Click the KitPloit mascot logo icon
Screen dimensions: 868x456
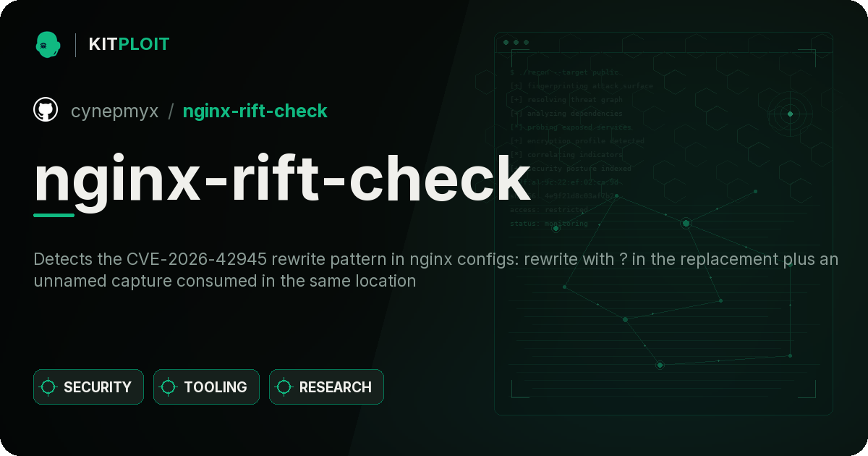point(47,44)
